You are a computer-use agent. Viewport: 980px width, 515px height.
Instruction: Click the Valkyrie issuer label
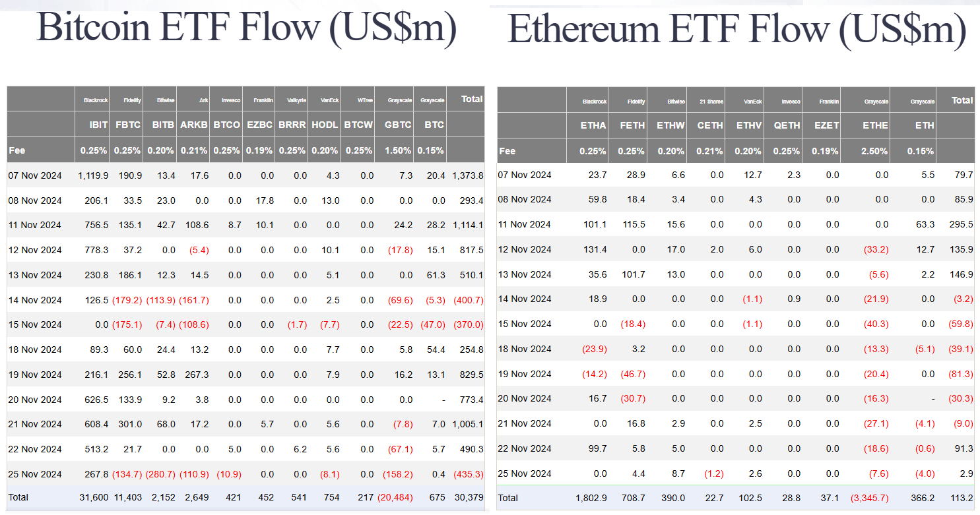point(296,100)
